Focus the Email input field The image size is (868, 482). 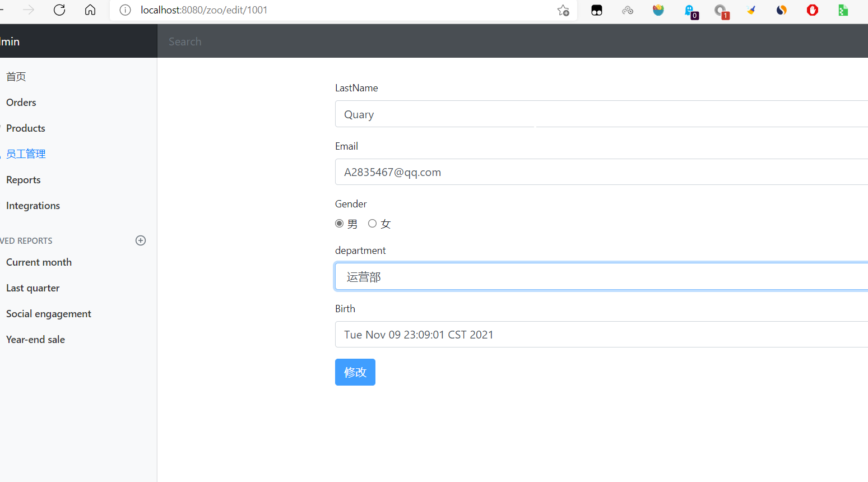(x=601, y=172)
